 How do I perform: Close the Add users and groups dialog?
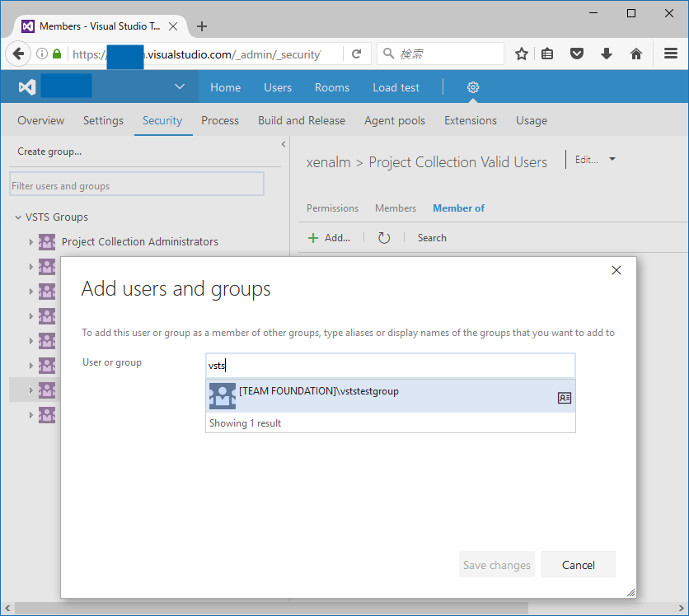[x=616, y=270]
